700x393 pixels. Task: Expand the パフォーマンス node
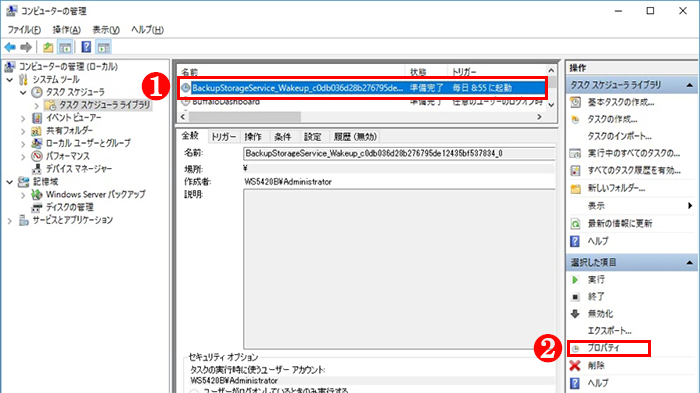coord(23,156)
